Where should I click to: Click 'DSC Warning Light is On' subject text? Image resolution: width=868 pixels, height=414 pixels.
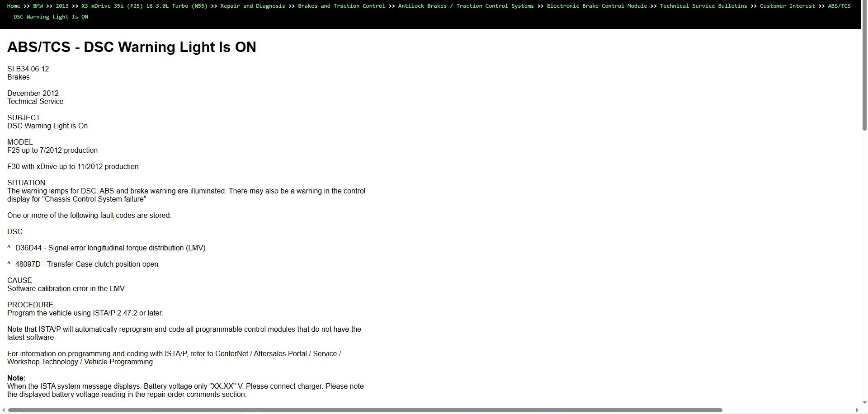tap(47, 126)
